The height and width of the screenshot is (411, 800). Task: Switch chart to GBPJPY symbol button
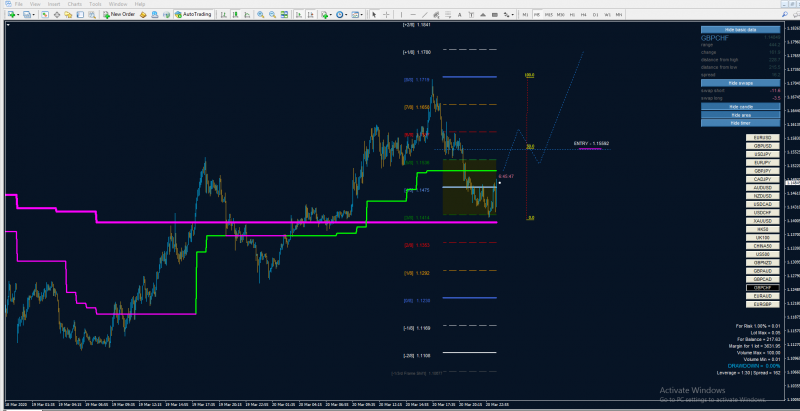pyautogui.click(x=763, y=171)
